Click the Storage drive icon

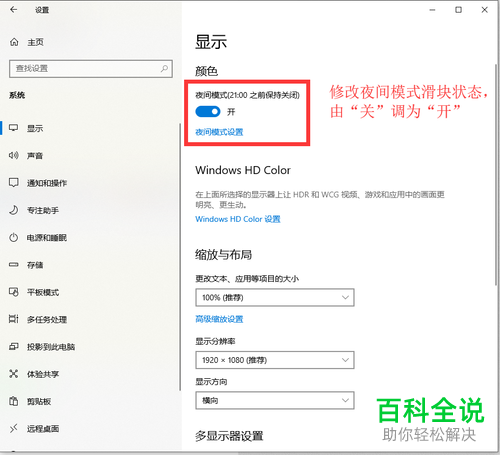click(13, 265)
